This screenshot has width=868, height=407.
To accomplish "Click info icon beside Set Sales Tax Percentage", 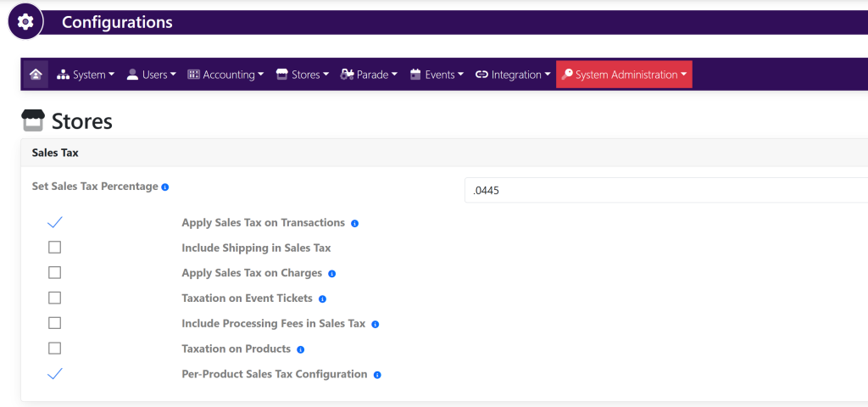I will pos(165,187).
